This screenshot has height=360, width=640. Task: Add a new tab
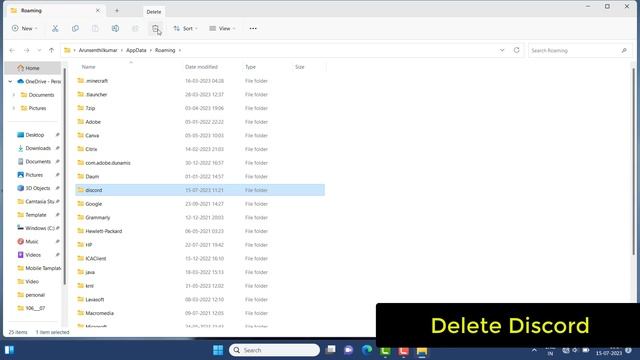click(117, 11)
